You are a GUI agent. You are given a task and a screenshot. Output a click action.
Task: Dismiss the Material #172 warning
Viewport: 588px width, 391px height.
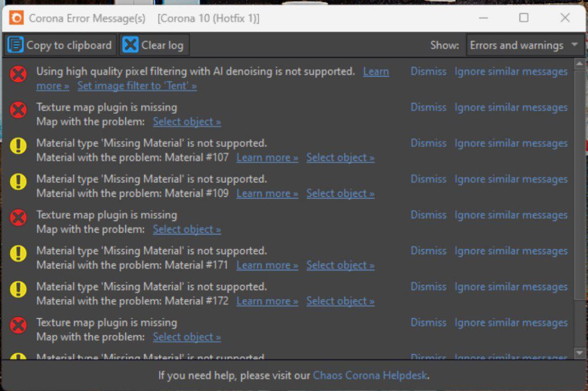click(428, 287)
